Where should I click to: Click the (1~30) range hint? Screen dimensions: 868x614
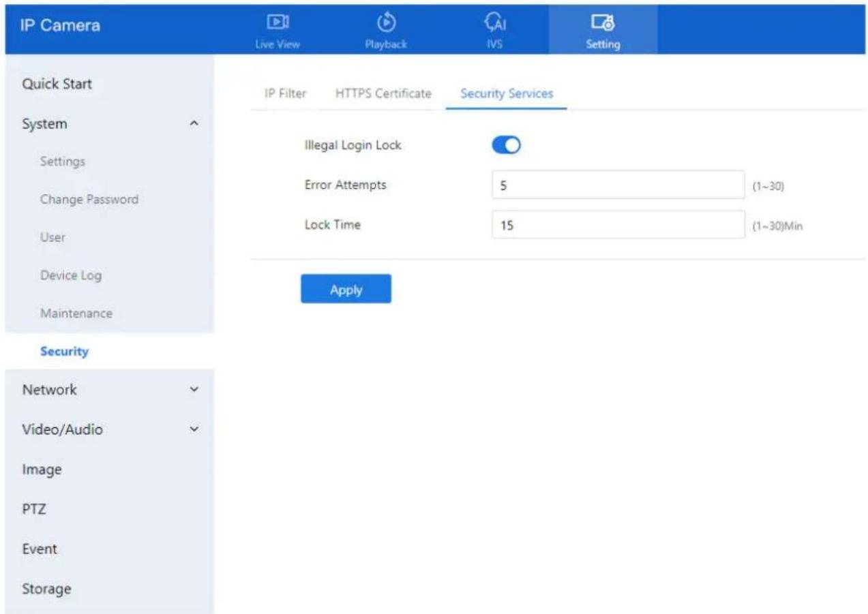pyautogui.click(x=768, y=186)
